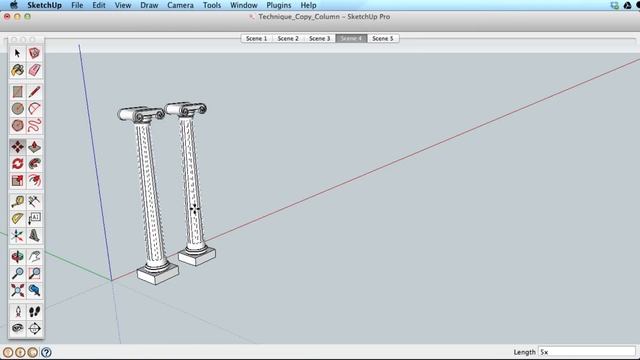This screenshot has width=640, height=360.
Task: Activate the Walk footprints tool
Action: tap(34, 312)
